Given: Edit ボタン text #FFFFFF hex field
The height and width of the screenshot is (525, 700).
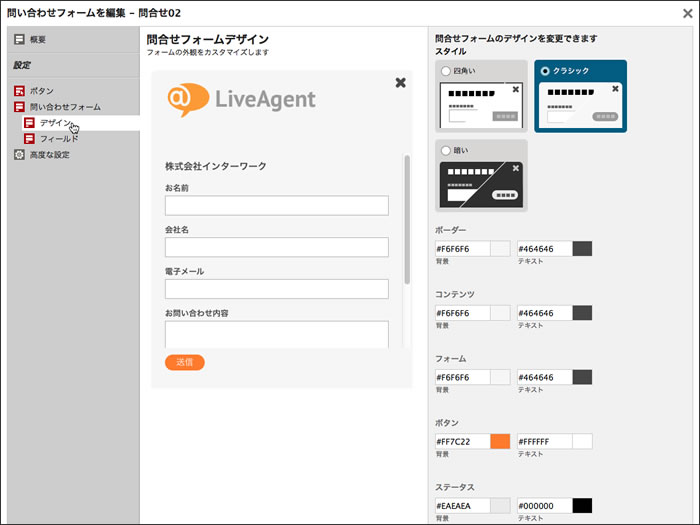Looking at the screenshot, I should coord(545,442).
